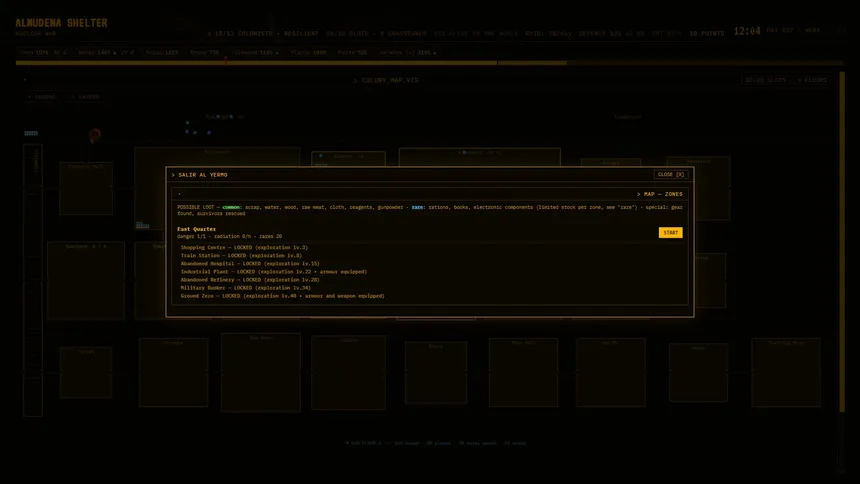Open the Legend button on colony map
Image resolution: width=860 pixels, height=484 pixels.
click(42, 97)
